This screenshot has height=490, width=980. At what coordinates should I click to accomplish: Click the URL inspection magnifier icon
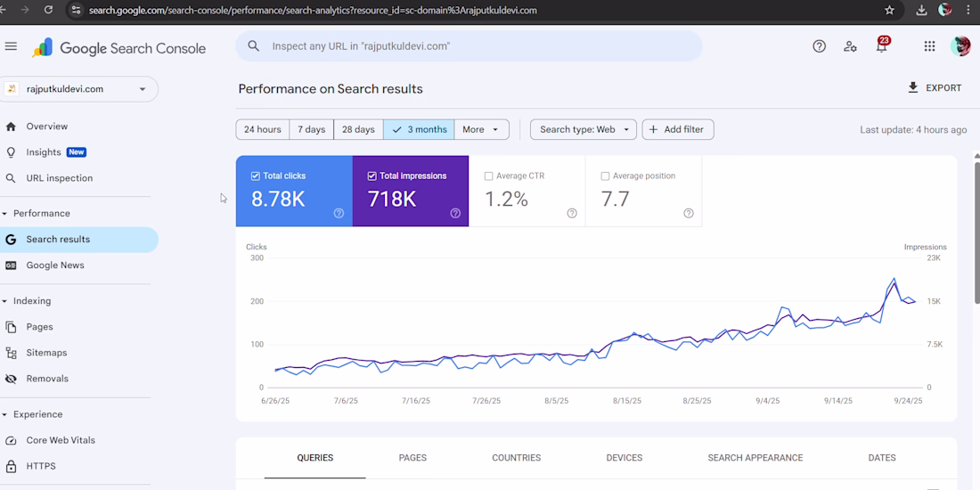point(11,178)
